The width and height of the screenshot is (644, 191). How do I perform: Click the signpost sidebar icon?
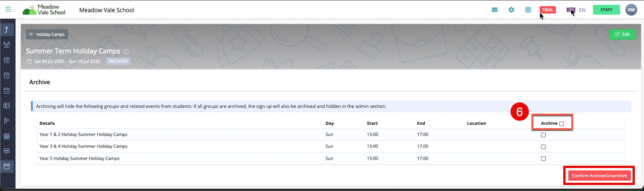[x=7, y=151]
